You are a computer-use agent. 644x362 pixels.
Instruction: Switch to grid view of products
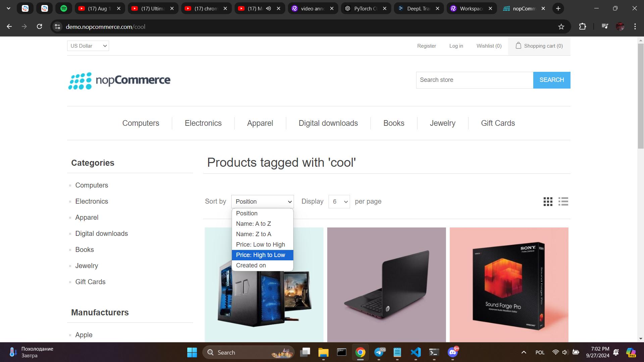click(548, 202)
